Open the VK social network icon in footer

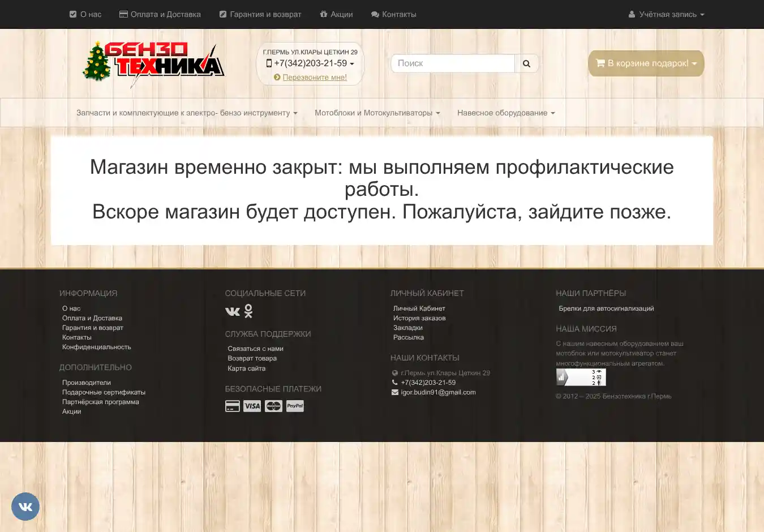(x=232, y=311)
